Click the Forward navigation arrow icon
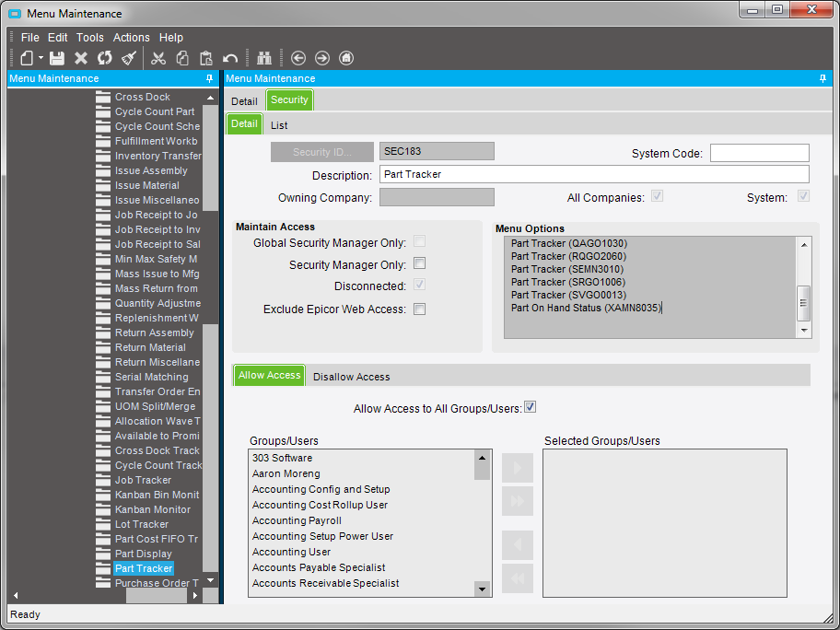The height and width of the screenshot is (630, 840). [322, 58]
